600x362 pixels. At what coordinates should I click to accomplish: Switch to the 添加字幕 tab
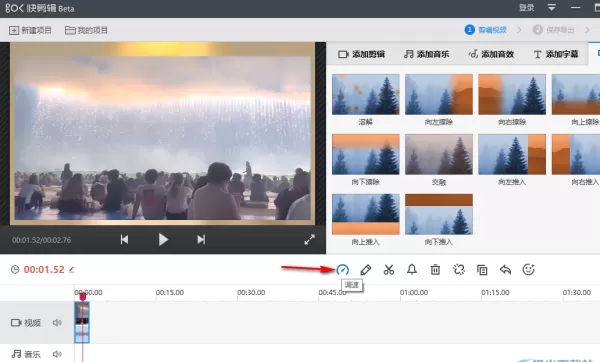pos(556,54)
